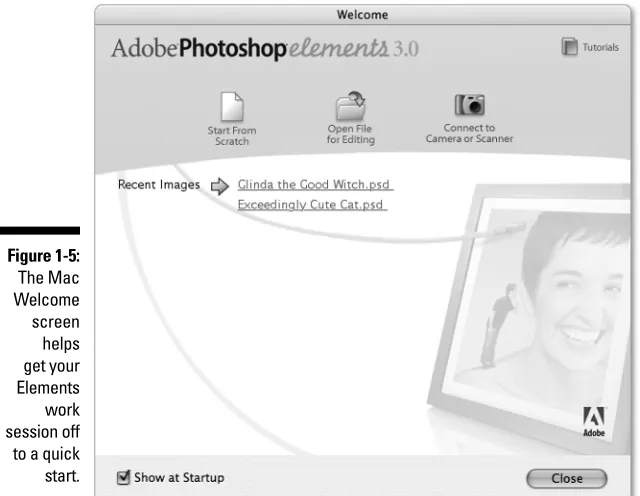Screen dimensions: 640x496
Task: Click the Show at Startup label text
Action: (x=179, y=478)
